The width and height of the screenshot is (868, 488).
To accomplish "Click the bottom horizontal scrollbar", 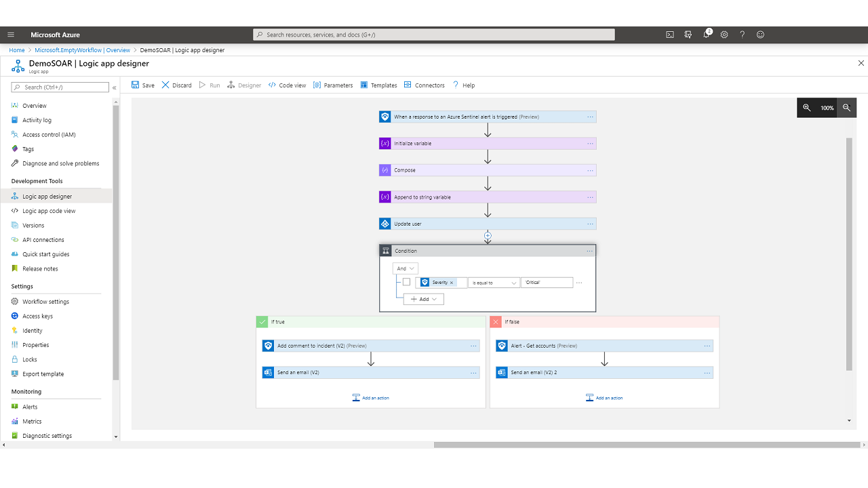I will coord(648,445).
